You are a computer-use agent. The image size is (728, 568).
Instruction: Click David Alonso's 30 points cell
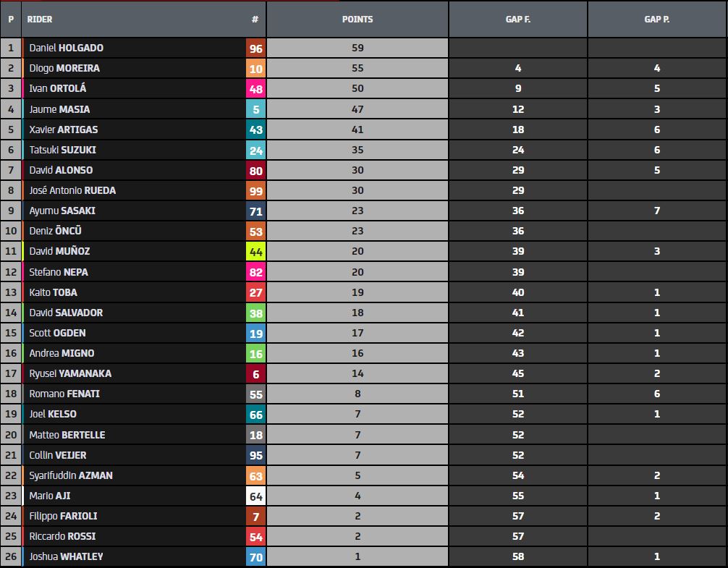357,170
